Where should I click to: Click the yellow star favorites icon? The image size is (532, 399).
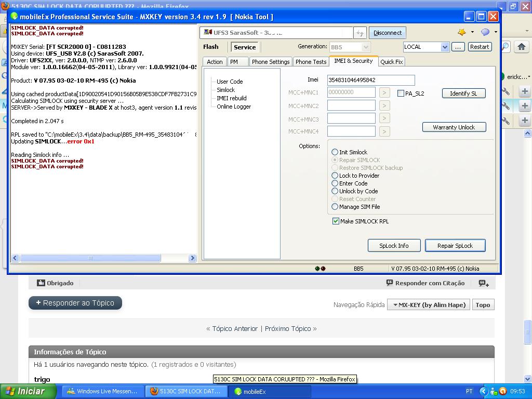(462, 32)
